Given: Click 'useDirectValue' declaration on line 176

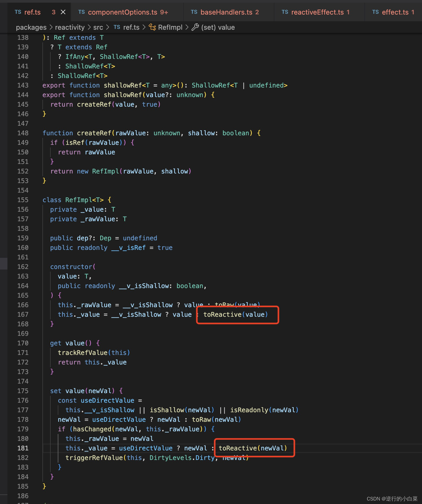Looking at the screenshot, I should (107, 400).
